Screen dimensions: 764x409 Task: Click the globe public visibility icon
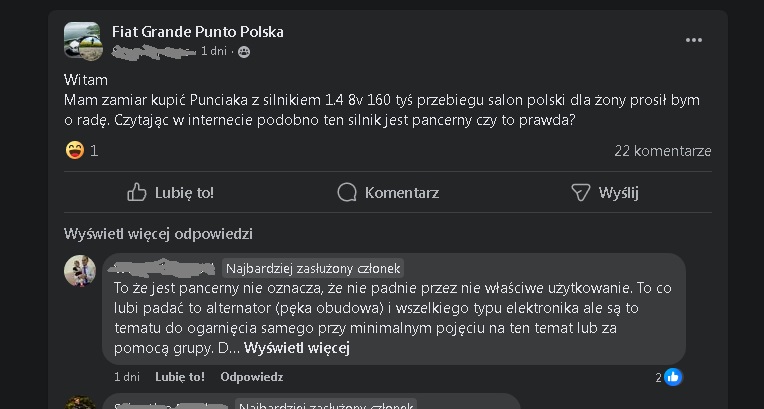244,51
